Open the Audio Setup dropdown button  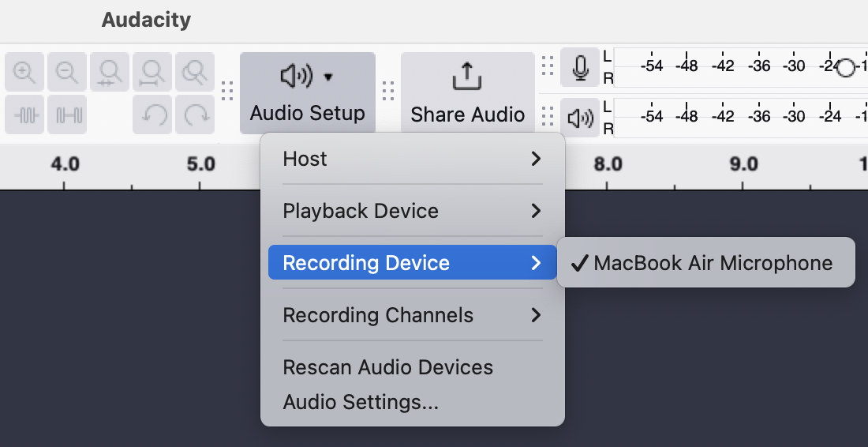(x=308, y=93)
